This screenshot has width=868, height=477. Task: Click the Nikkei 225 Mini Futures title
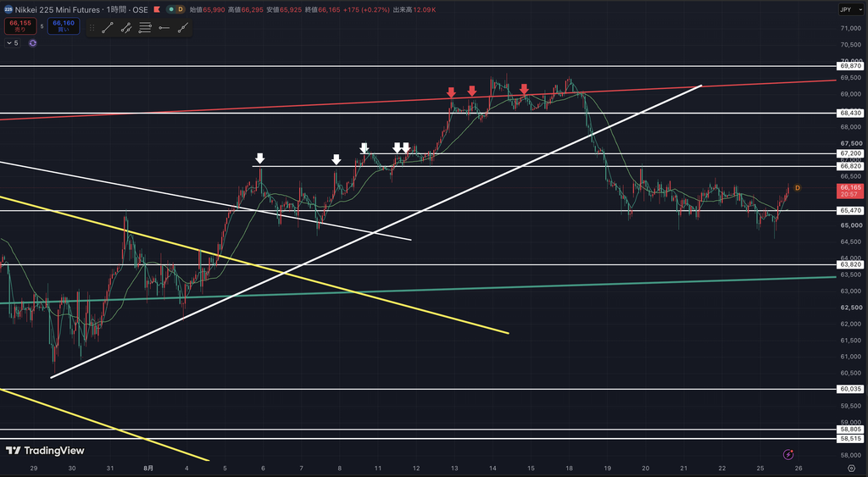58,9
